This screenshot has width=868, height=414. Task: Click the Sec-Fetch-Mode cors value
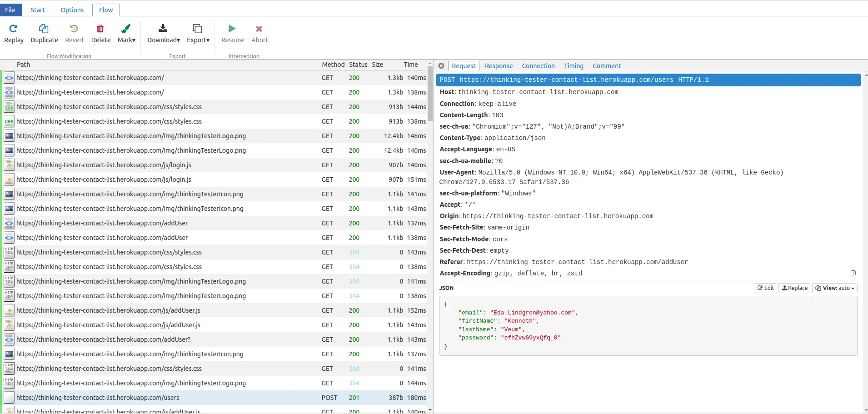click(x=500, y=239)
